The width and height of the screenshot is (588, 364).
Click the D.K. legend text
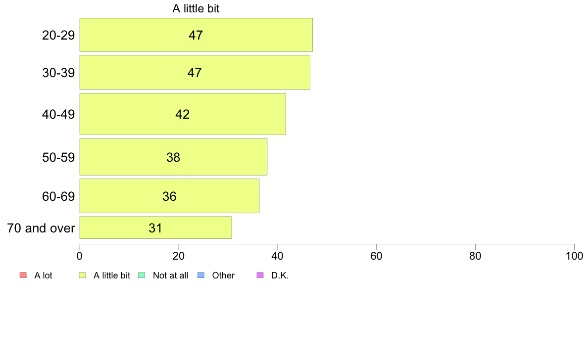(x=280, y=275)
